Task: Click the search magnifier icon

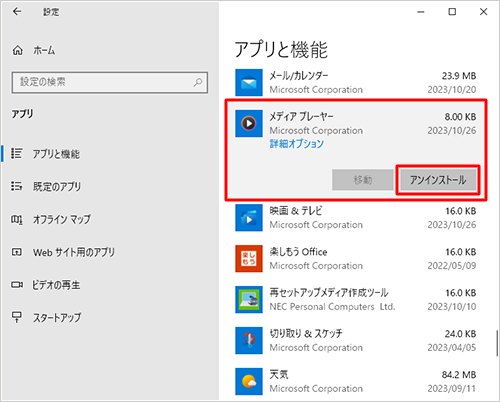Action: click(198, 82)
